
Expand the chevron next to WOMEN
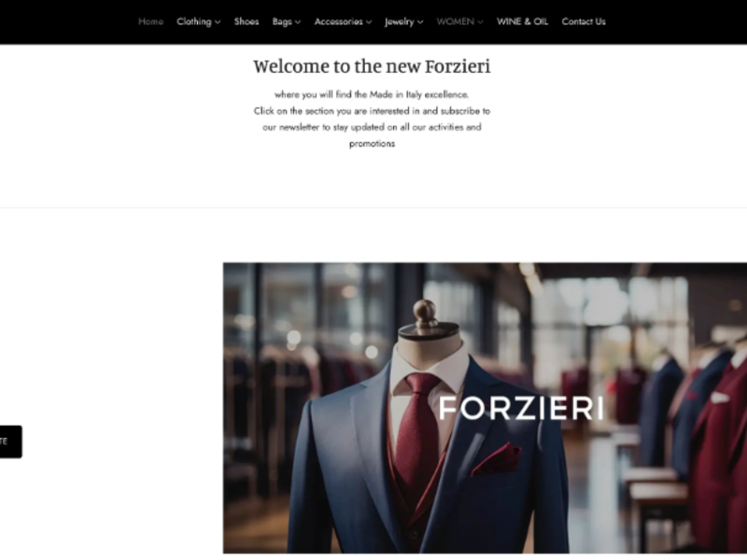coord(480,22)
